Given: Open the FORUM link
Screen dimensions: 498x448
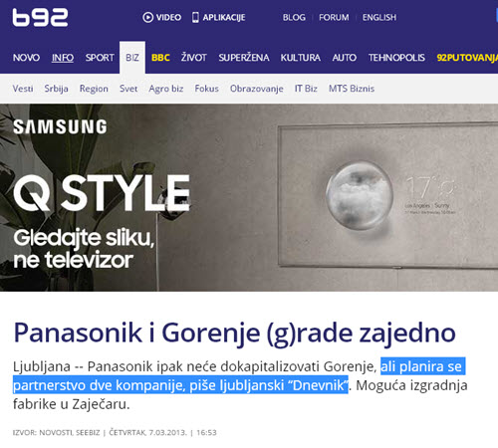Looking at the screenshot, I should [x=334, y=17].
